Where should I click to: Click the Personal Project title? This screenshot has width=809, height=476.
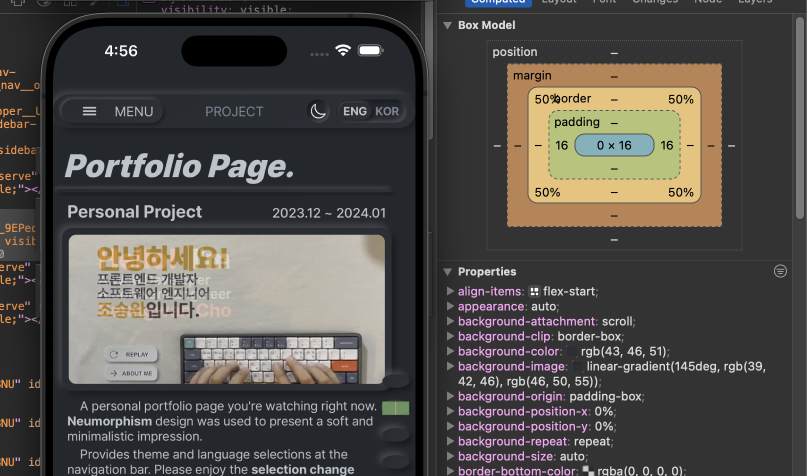click(135, 212)
